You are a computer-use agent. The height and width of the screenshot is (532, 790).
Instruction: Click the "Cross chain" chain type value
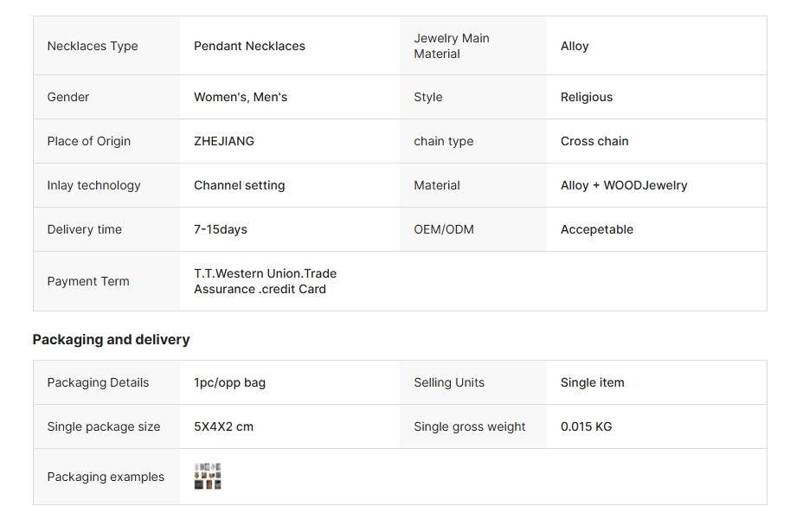(594, 141)
